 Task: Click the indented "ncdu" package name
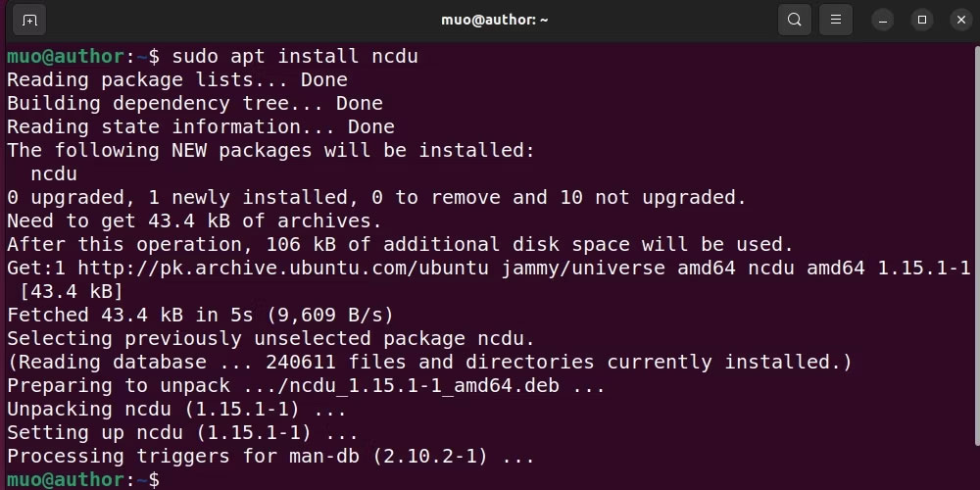point(54,173)
